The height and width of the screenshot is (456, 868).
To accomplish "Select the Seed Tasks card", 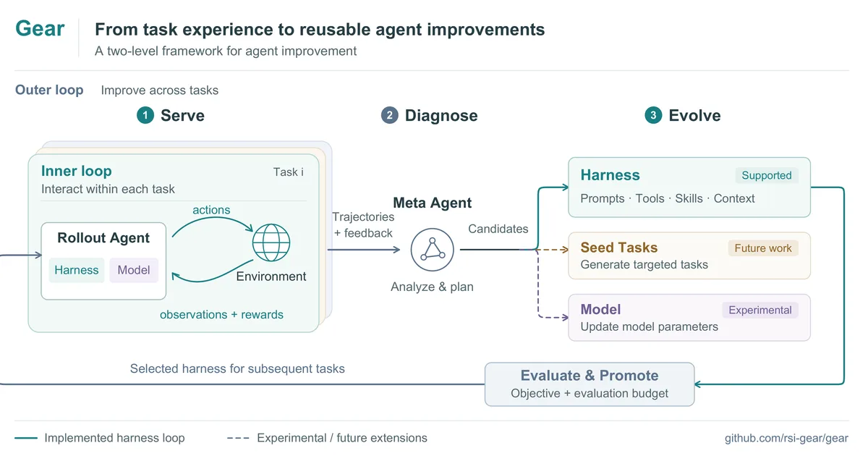I will [x=689, y=256].
